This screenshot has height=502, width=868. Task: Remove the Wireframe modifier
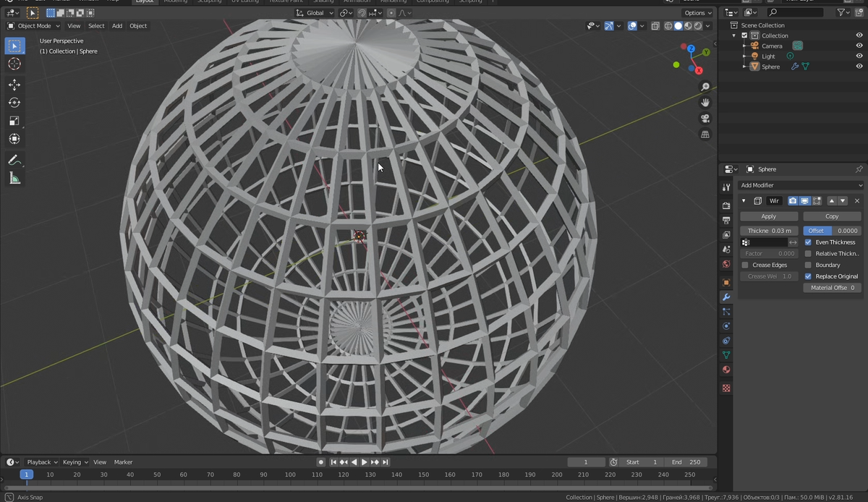pyautogui.click(x=857, y=200)
